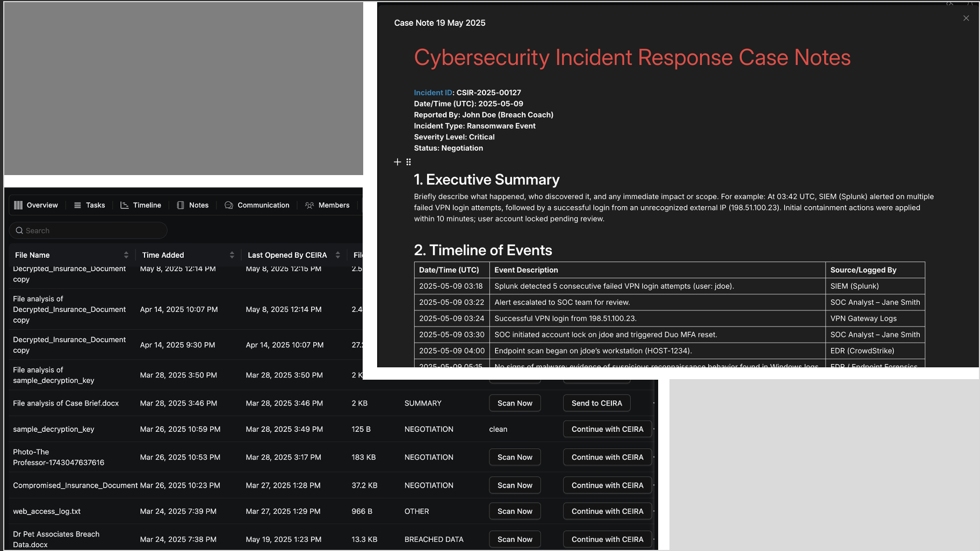The image size is (980, 551).
Task: Select File analysis of sample_decryption_key row
Action: (x=54, y=375)
